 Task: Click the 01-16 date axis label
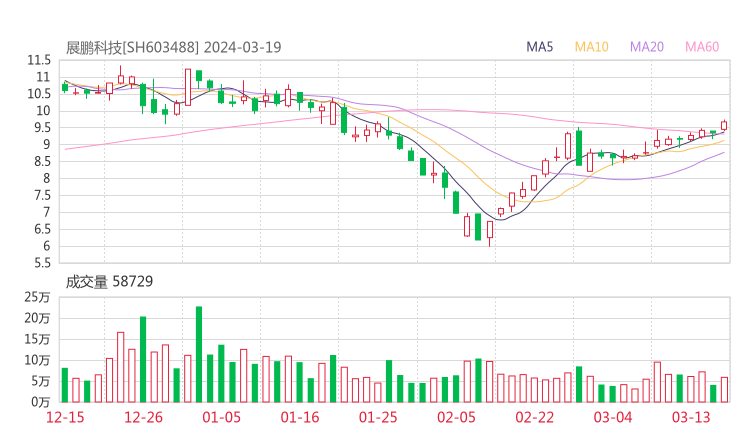tap(300, 417)
